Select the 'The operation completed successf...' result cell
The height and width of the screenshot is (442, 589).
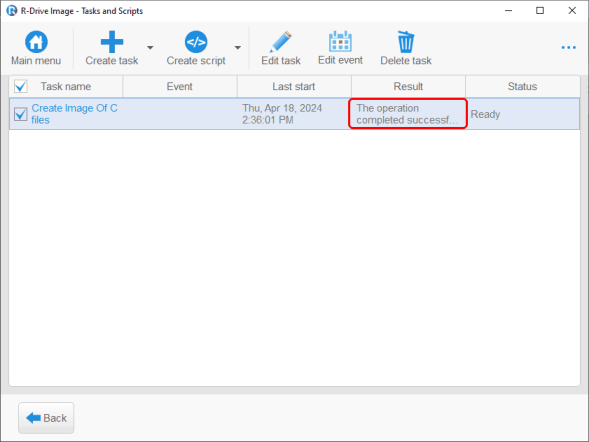(x=408, y=114)
